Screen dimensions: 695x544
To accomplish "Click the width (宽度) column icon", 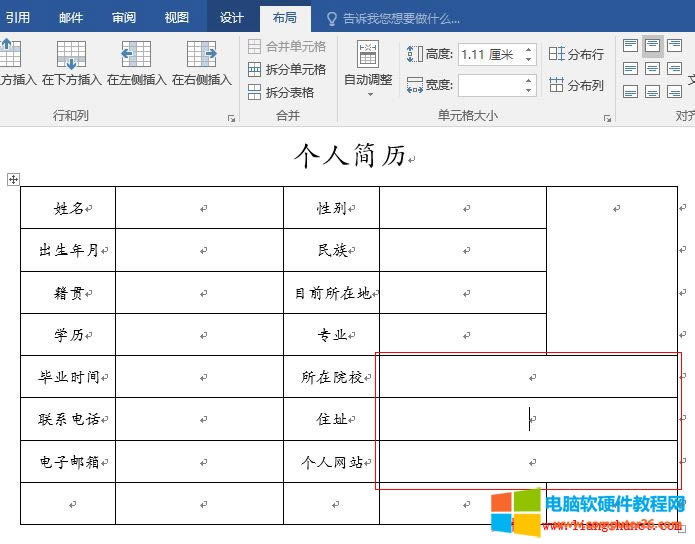I will pyautogui.click(x=415, y=85).
